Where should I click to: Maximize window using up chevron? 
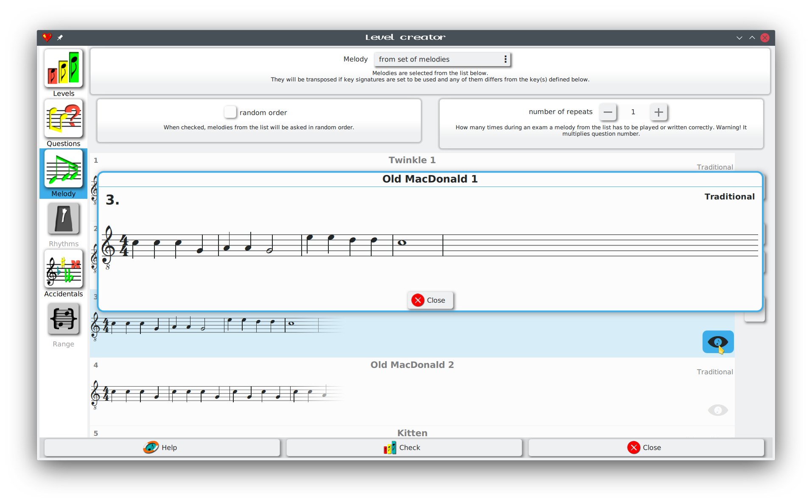[x=752, y=38]
